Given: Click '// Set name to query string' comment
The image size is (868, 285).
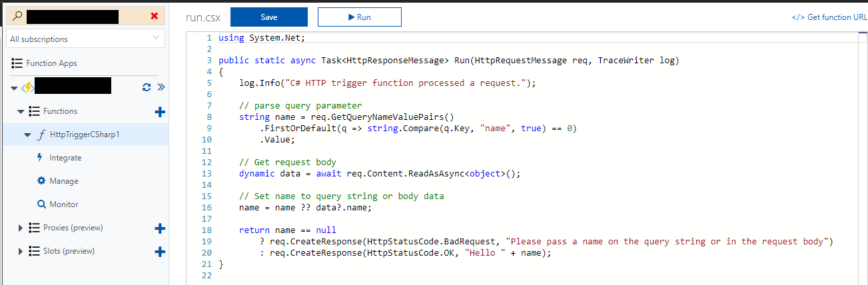Looking at the screenshot, I should (341, 196).
